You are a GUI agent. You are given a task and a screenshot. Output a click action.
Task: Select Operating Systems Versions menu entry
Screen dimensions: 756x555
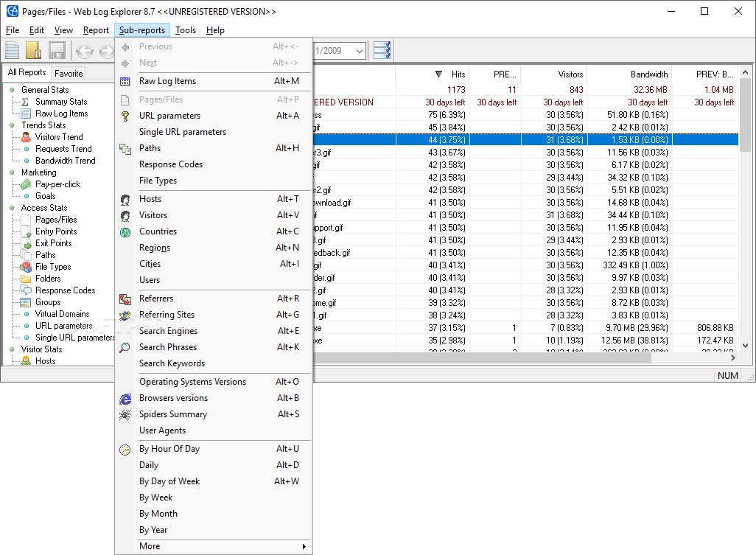(x=214, y=382)
